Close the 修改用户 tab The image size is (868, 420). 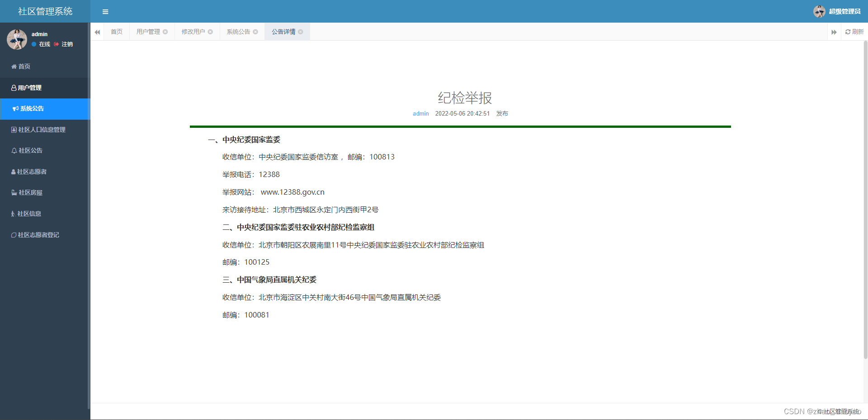210,32
